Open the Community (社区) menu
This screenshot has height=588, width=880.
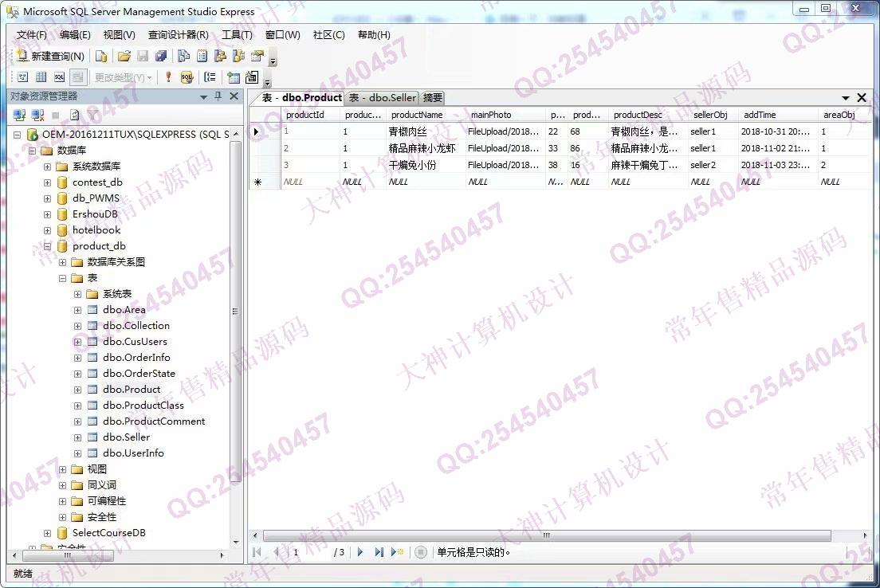(329, 35)
